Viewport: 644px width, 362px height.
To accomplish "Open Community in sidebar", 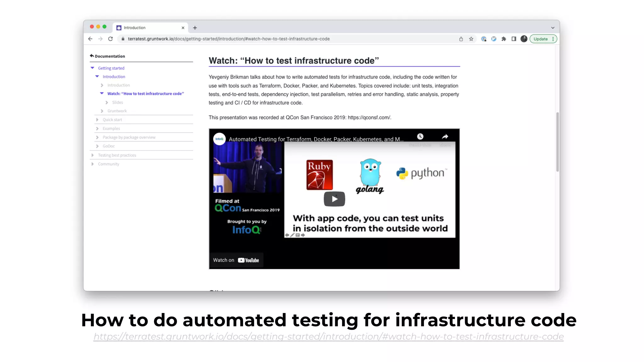I will (108, 164).
